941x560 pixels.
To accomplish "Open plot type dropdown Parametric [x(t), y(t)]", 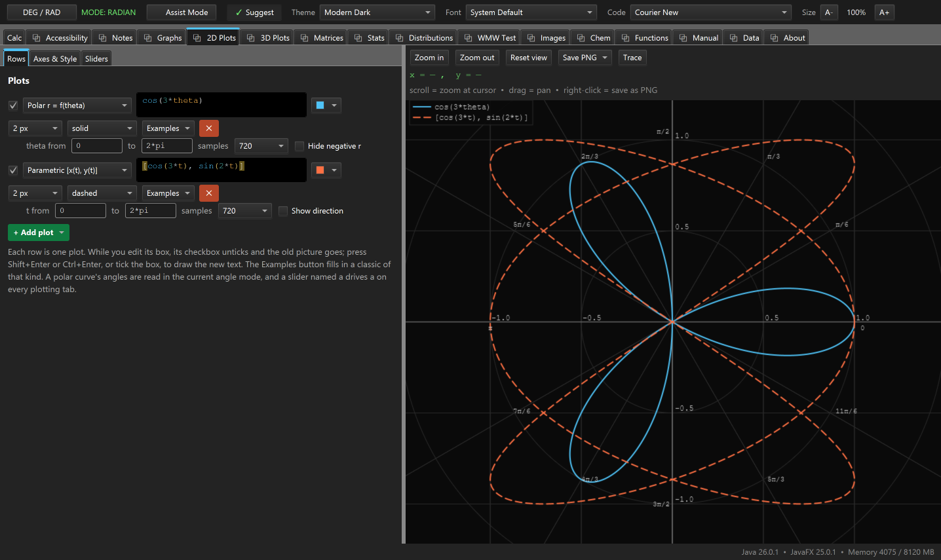I will pos(77,170).
